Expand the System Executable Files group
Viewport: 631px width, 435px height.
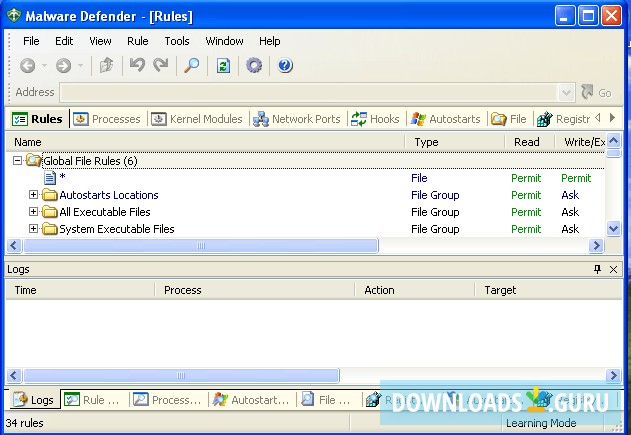tap(33, 229)
